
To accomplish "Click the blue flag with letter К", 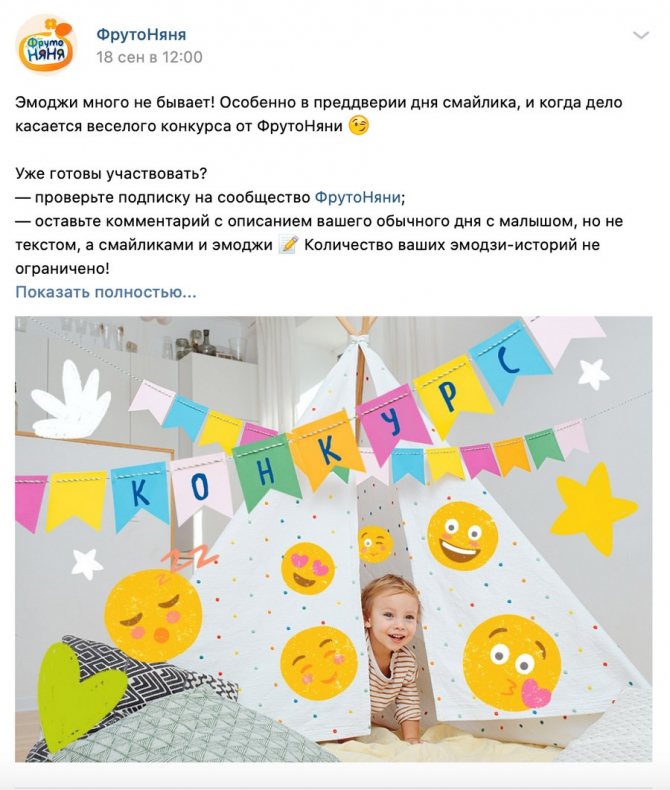I will point(141,495).
